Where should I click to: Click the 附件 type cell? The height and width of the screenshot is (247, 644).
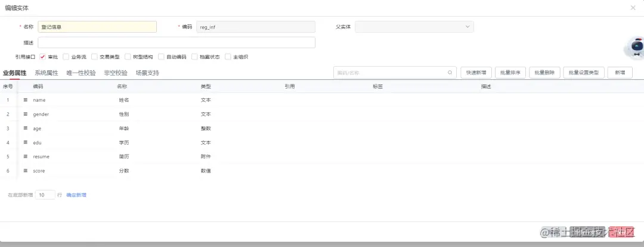click(x=206, y=157)
